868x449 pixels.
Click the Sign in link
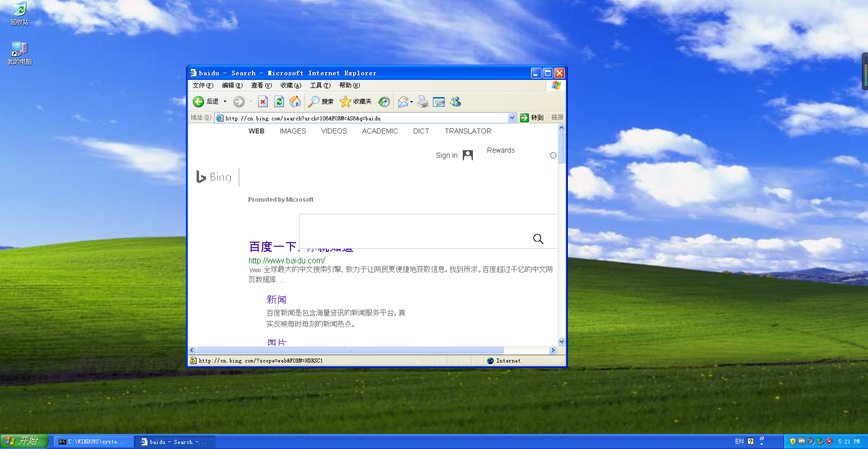pyautogui.click(x=447, y=155)
